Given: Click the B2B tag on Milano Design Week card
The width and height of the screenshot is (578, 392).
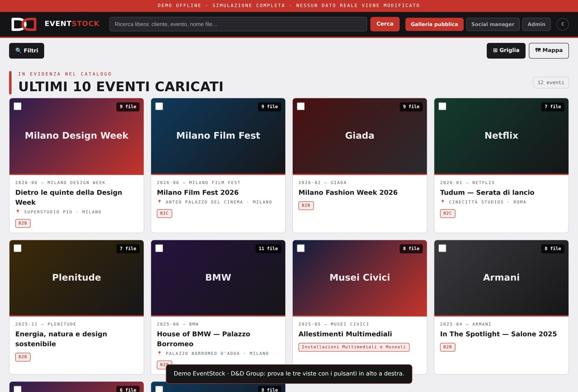Looking at the screenshot, I should tap(23, 223).
